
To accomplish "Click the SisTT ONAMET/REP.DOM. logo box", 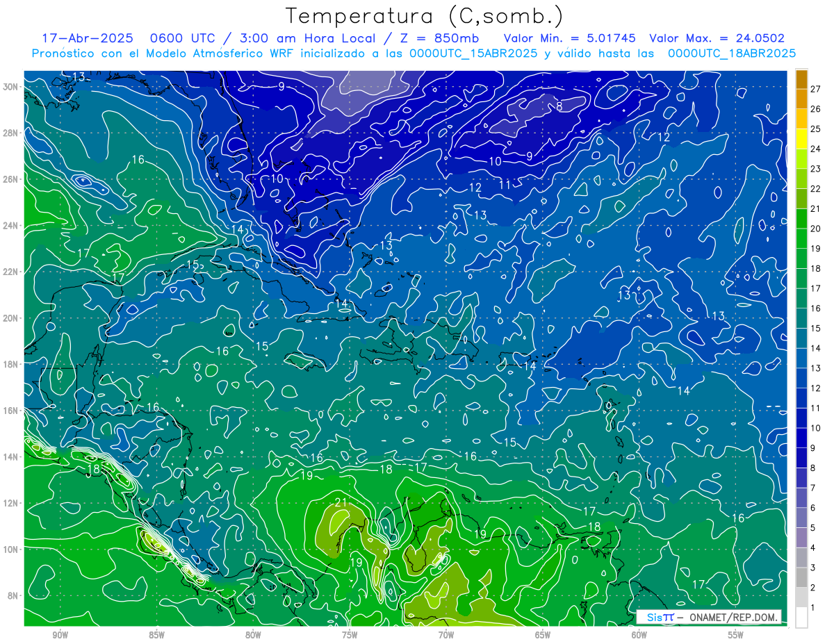I will [708, 617].
